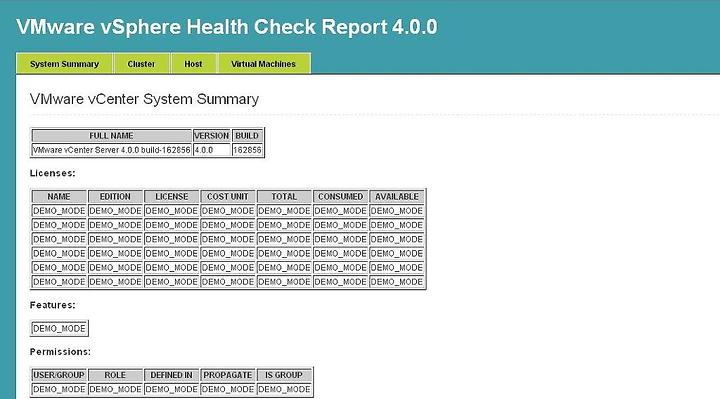
Task: Click DEMO_MODE under the IS GROUP column
Action: tap(284, 389)
